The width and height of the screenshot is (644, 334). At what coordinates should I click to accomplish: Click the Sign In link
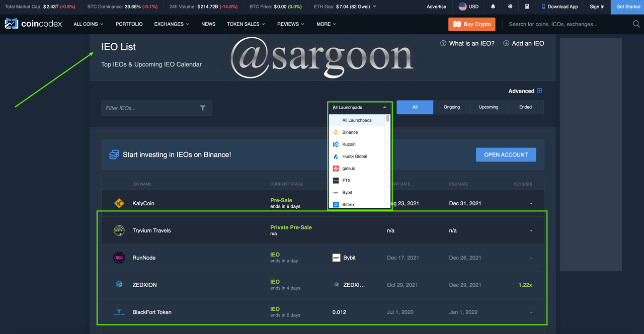(597, 7)
